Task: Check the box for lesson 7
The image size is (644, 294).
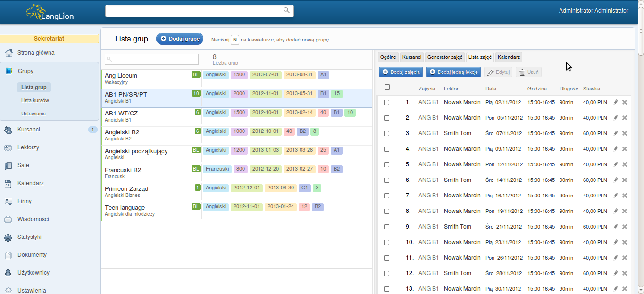Action: (x=387, y=196)
